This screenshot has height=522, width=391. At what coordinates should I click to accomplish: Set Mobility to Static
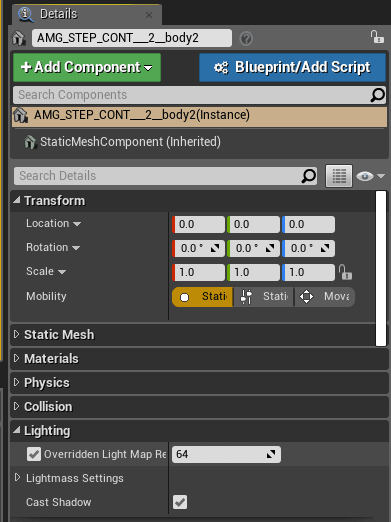(x=202, y=297)
